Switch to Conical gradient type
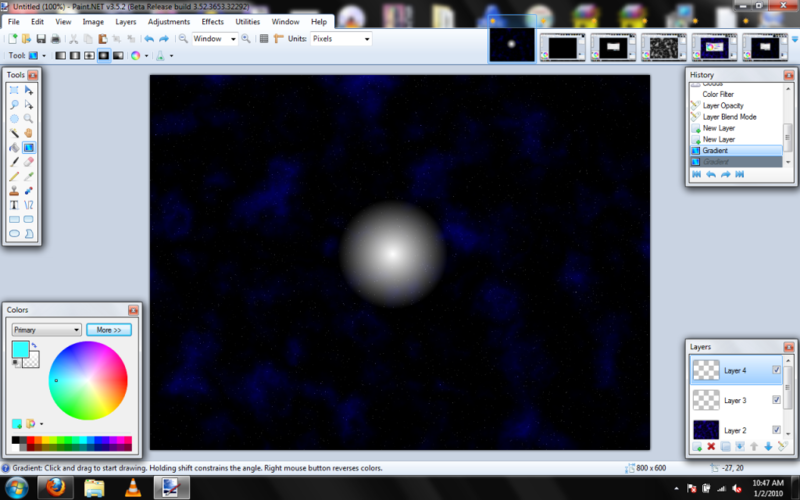 click(x=118, y=56)
